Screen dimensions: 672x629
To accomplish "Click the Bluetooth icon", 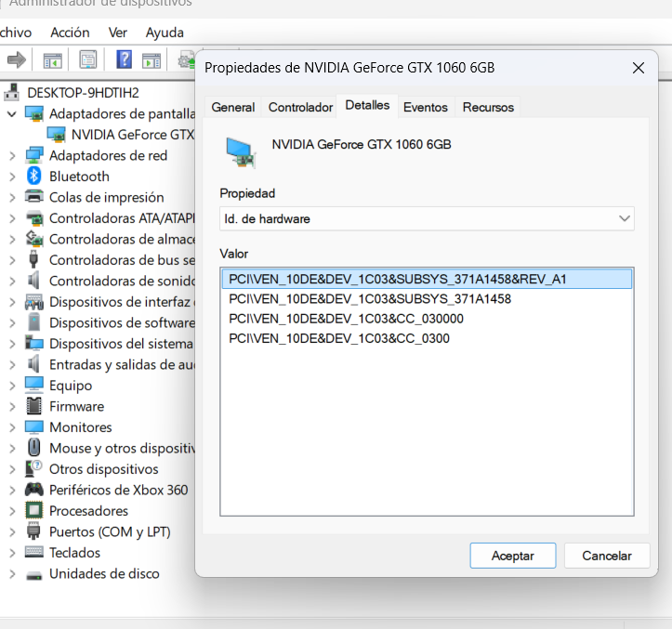I will tap(33, 177).
